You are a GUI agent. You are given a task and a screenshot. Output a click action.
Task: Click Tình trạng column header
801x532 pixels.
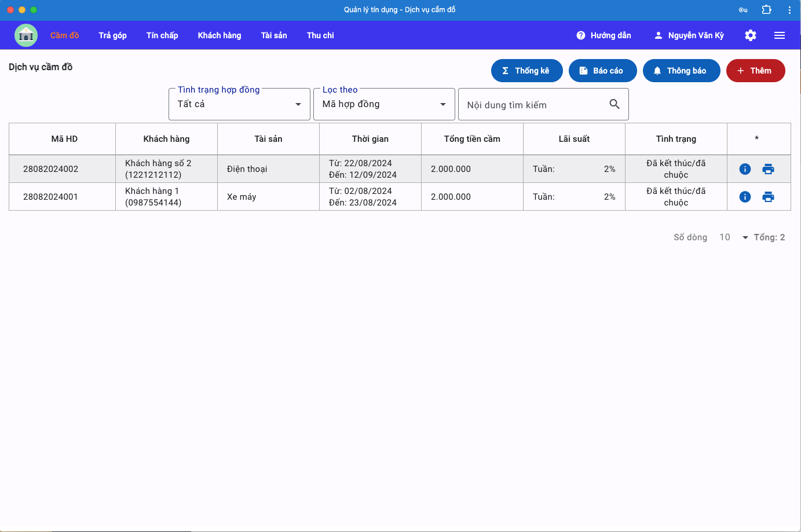point(676,139)
